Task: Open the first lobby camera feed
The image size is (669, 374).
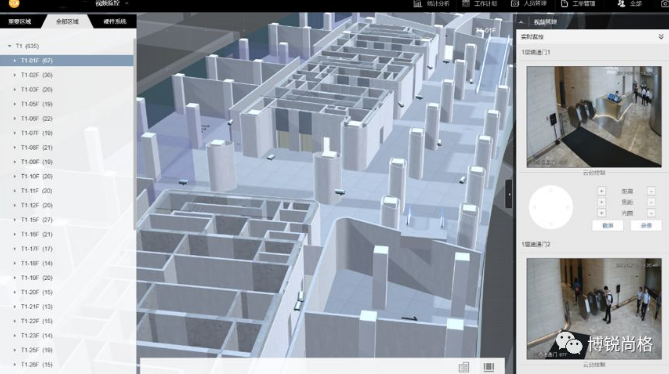Action: pyautogui.click(x=594, y=116)
